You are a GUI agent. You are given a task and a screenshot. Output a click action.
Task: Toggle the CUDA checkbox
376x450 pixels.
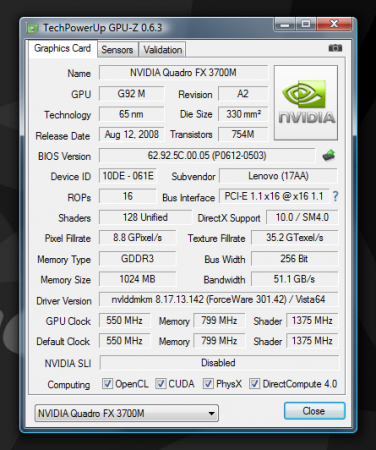point(161,384)
